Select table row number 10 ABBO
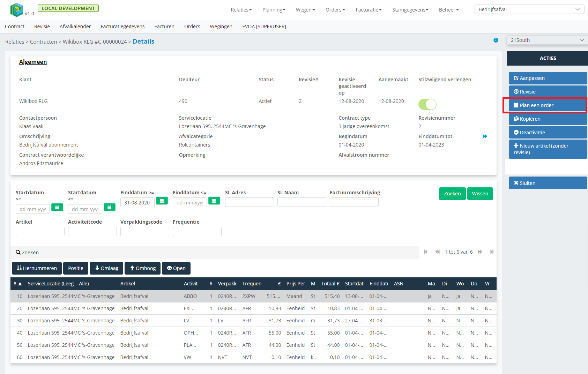 pyautogui.click(x=253, y=296)
